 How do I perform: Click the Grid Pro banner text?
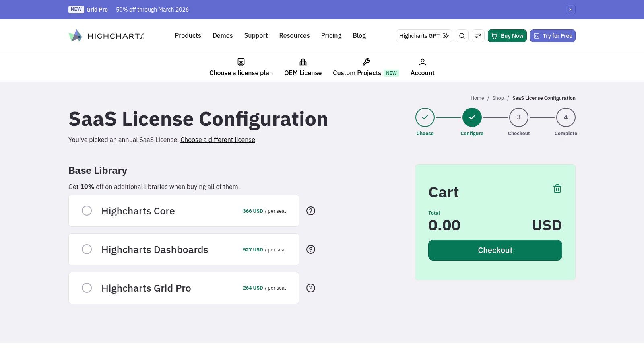coord(97,10)
